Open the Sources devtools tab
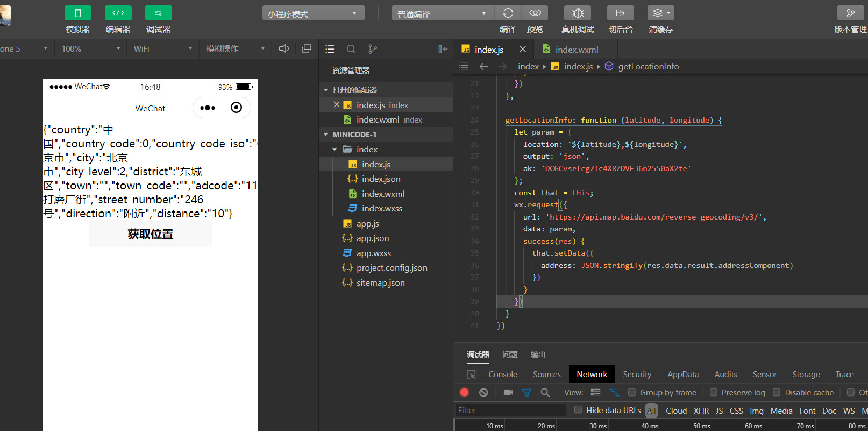This screenshot has width=868, height=431. [x=546, y=375]
